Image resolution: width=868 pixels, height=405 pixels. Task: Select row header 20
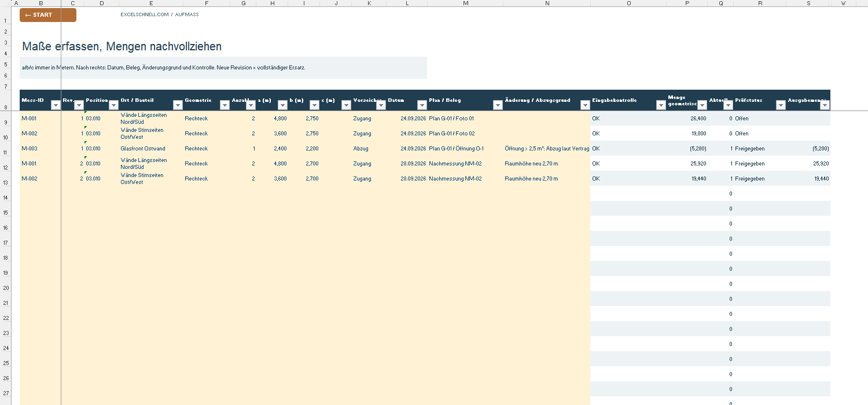pos(5,284)
